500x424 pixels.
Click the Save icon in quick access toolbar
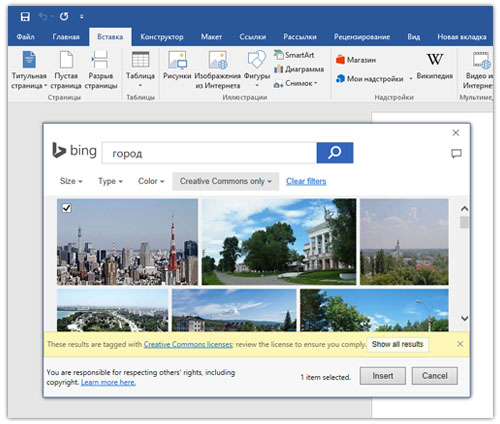point(25,17)
